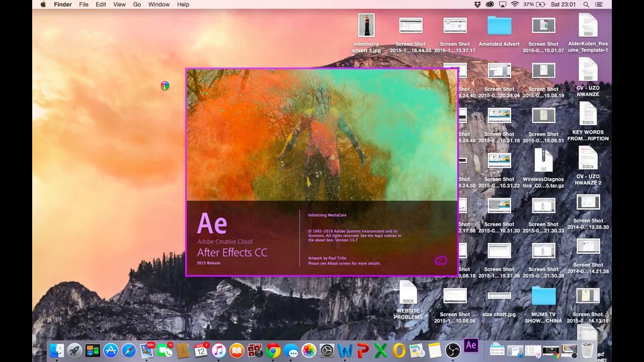Image resolution: width=644 pixels, height=362 pixels.
Task: Launch PowerPoint from the Dock
Action: 363,350
